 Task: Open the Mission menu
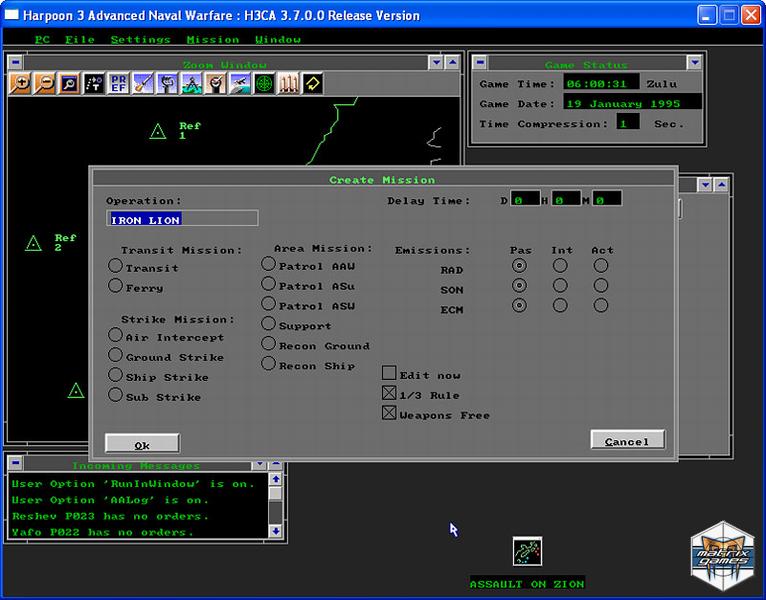(x=212, y=40)
